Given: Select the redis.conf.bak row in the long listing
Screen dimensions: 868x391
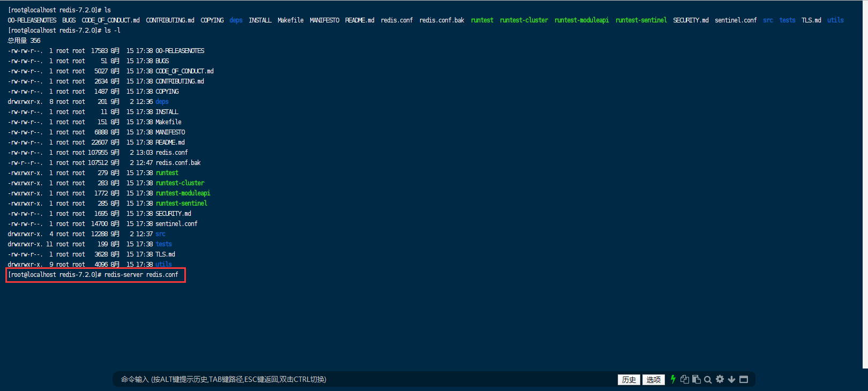Looking at the screenshot, I should (104, 163).
